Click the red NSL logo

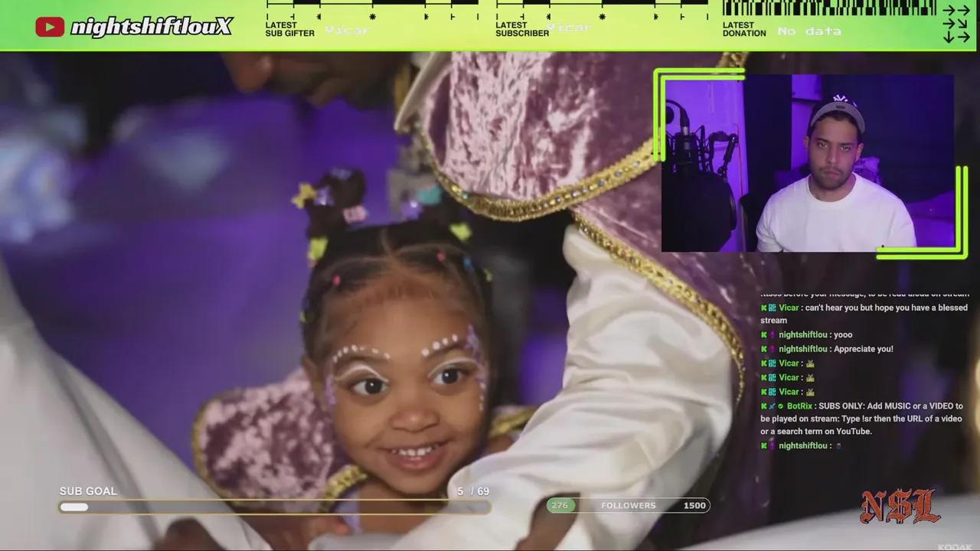[x=900, y=506]
